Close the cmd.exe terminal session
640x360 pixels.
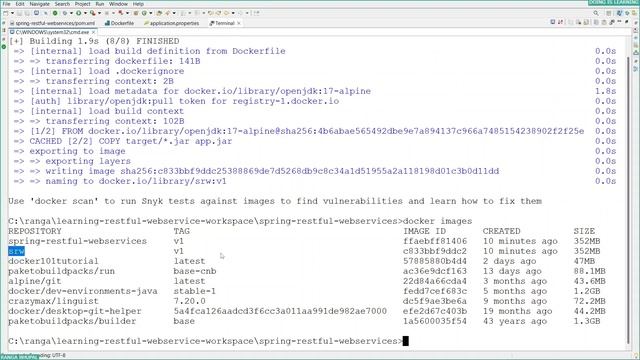click(93, 32)
